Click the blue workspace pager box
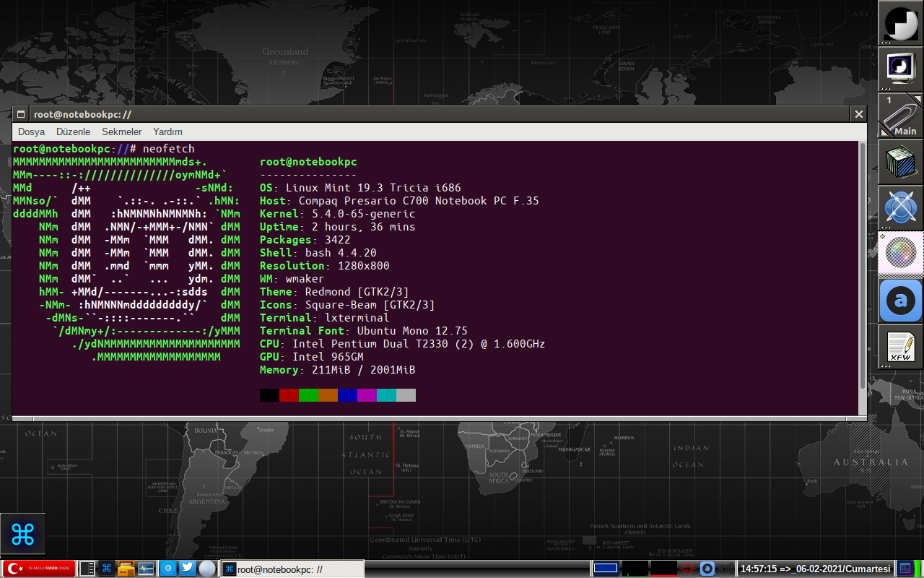Screen dimensions: 924x578 click(606, 569)
